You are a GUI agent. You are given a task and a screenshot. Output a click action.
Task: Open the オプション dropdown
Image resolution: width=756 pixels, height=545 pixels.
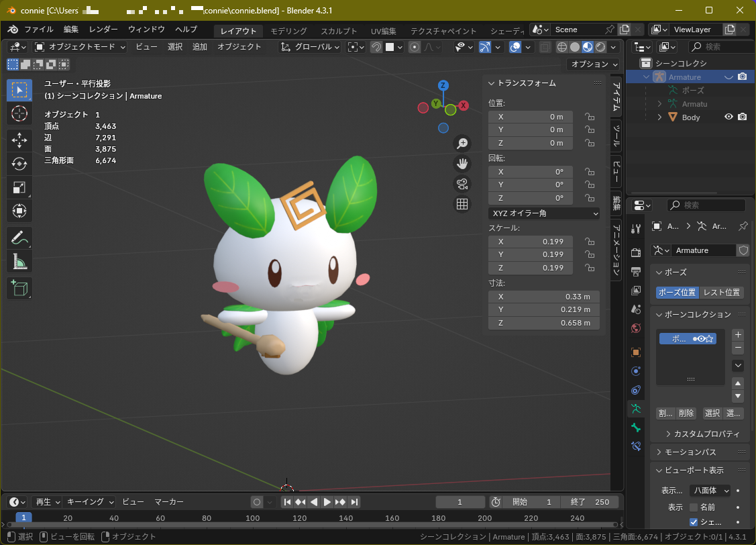point(594,64)
